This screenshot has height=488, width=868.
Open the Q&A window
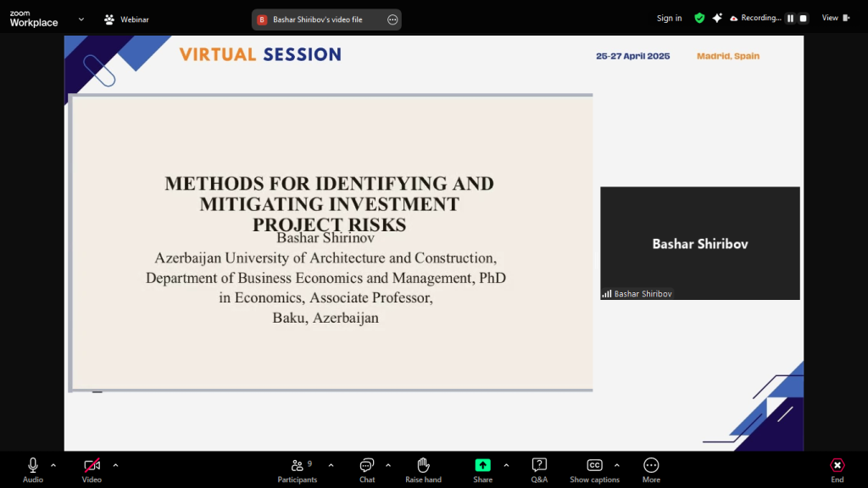pos(539,465)
